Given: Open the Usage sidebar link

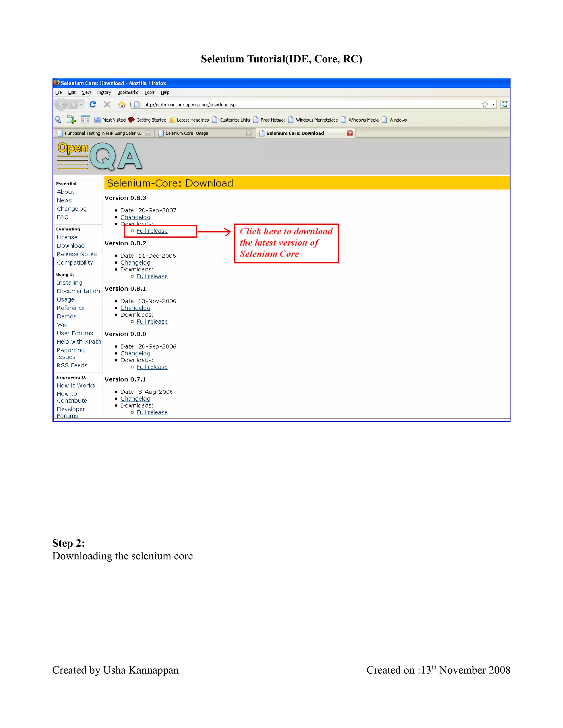Looking at the screenshot, I should click(x=65, y=300).
